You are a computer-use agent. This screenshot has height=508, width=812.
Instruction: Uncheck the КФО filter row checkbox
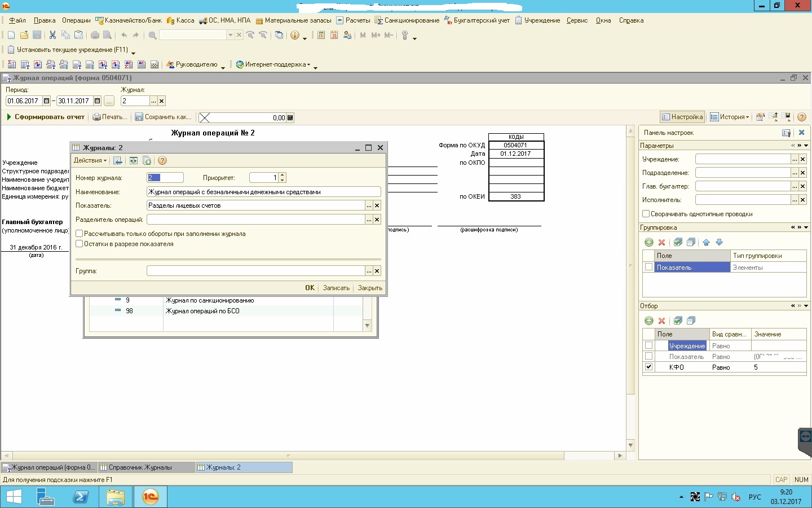pyautogui.click(x=648, y=367)
